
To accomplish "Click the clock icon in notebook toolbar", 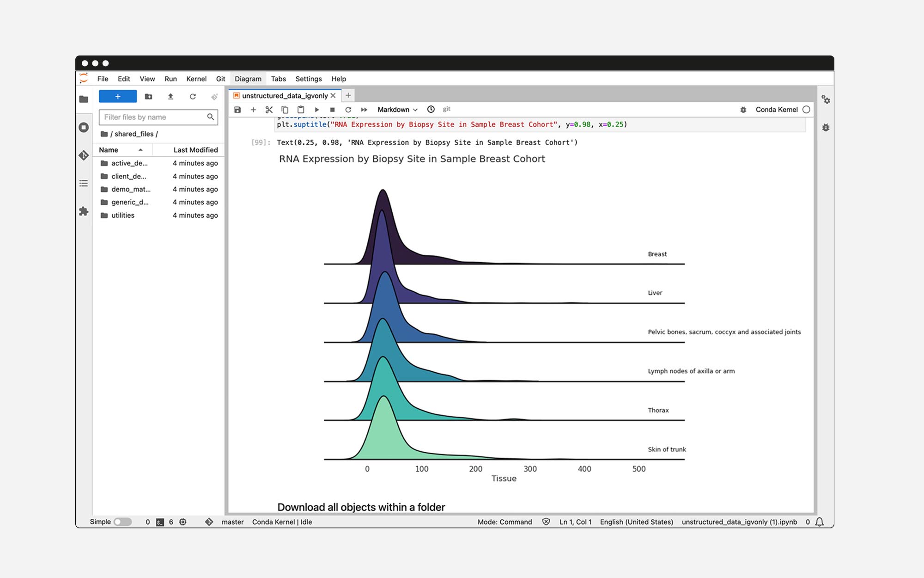I will [431, 109].
